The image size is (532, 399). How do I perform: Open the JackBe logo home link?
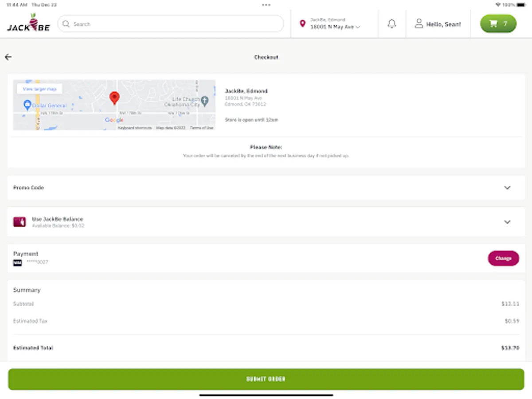click(28, 23)
